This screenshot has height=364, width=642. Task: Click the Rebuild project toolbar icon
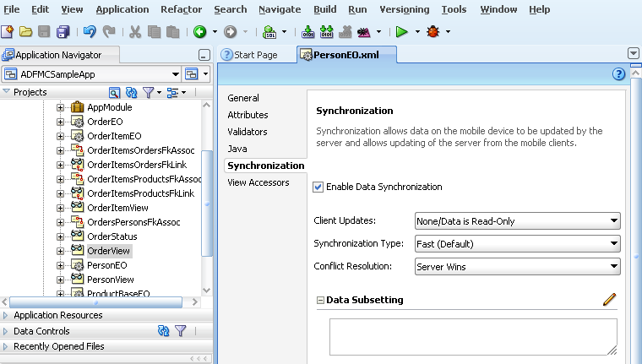coord(326,31)
